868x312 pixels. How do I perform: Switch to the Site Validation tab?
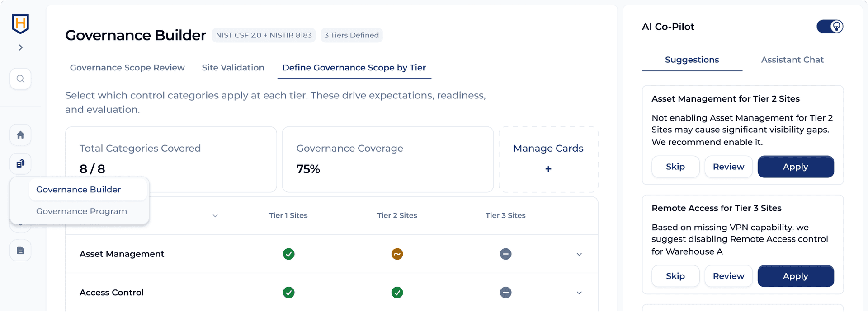(x=233, y=67)
